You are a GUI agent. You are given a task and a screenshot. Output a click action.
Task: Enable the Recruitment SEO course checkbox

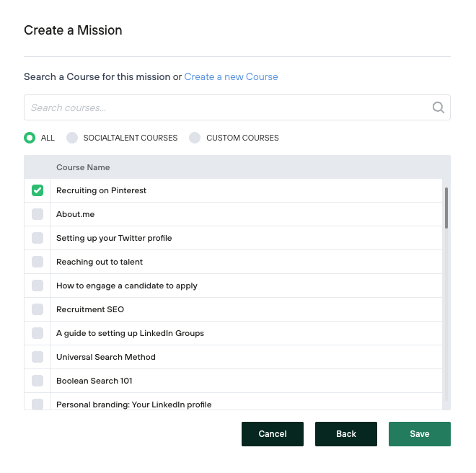pos(38,309)
